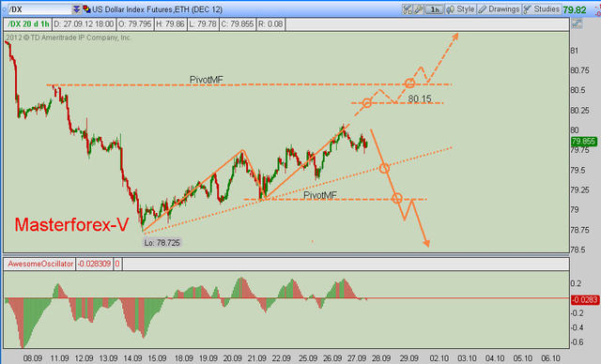This screenshot has width=601, height=364.
Task: Click the 78.5 price axis label
Action: [x=579, y=250]
